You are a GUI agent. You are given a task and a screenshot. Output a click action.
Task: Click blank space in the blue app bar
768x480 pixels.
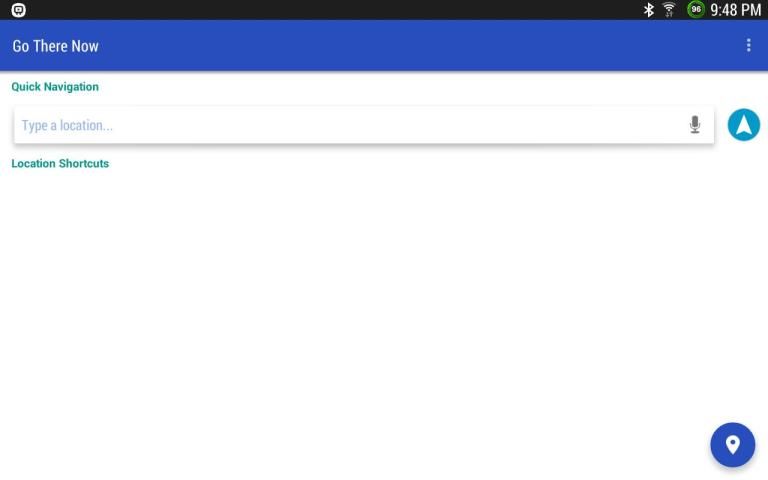416,46
